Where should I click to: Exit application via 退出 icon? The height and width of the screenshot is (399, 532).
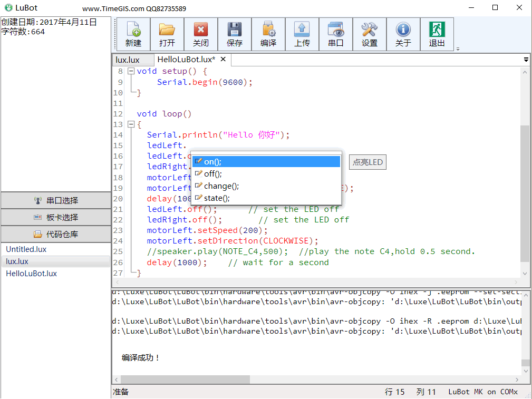(x=437, y=34)
